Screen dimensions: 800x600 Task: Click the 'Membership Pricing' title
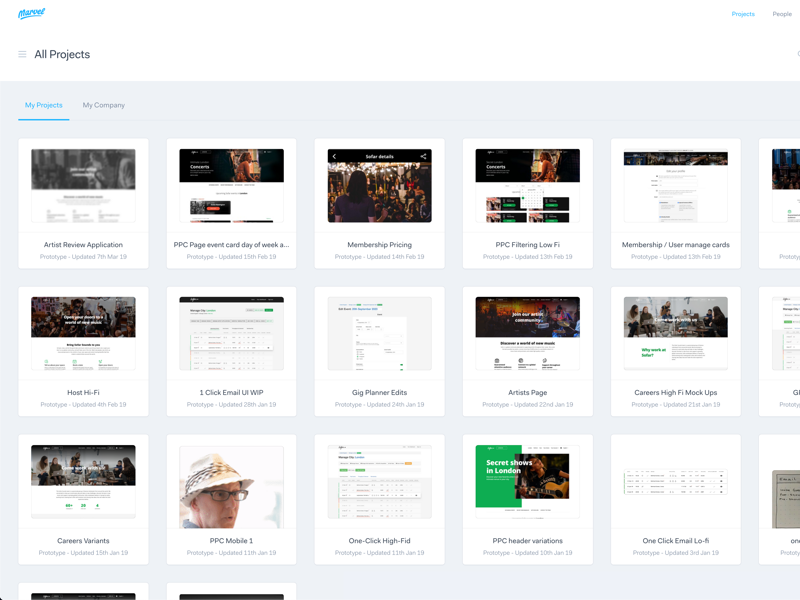380,245
